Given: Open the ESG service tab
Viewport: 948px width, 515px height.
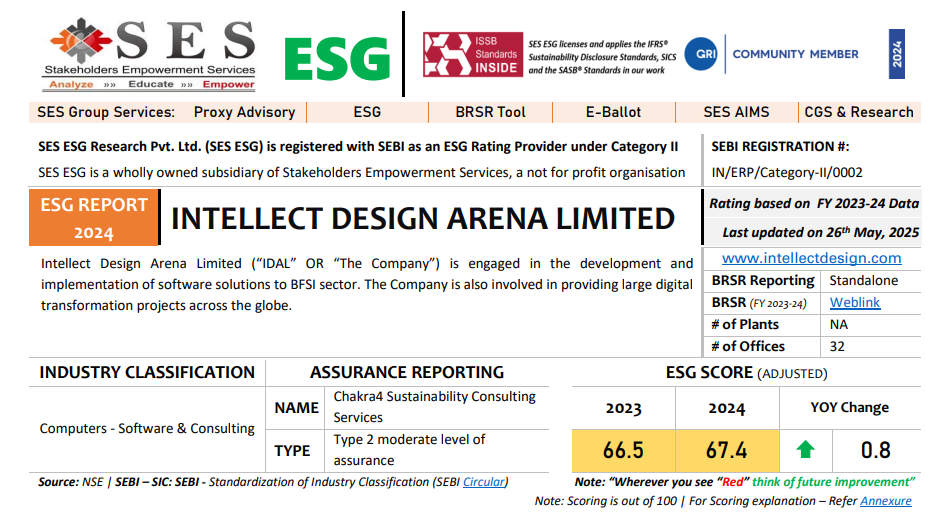Looking at the screenshot, I should click(367, 112).
